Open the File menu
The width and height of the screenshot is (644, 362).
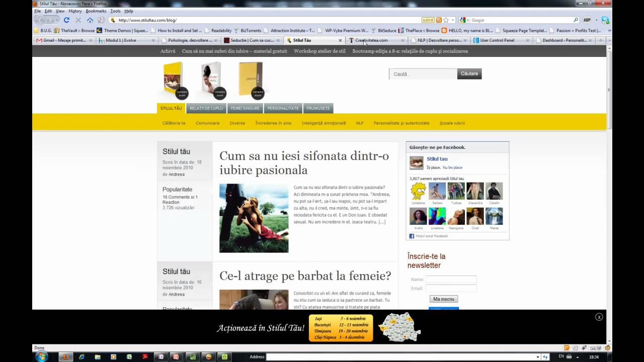(38, 11)
